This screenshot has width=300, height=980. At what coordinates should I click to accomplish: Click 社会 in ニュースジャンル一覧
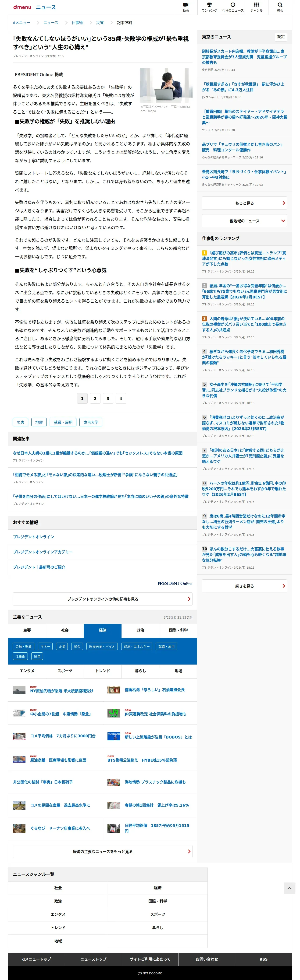58,888
